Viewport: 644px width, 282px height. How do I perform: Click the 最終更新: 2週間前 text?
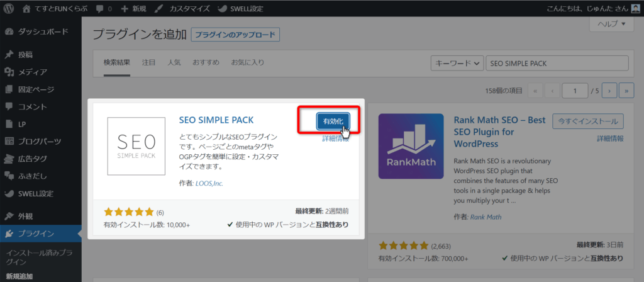[x=323, y=211]
